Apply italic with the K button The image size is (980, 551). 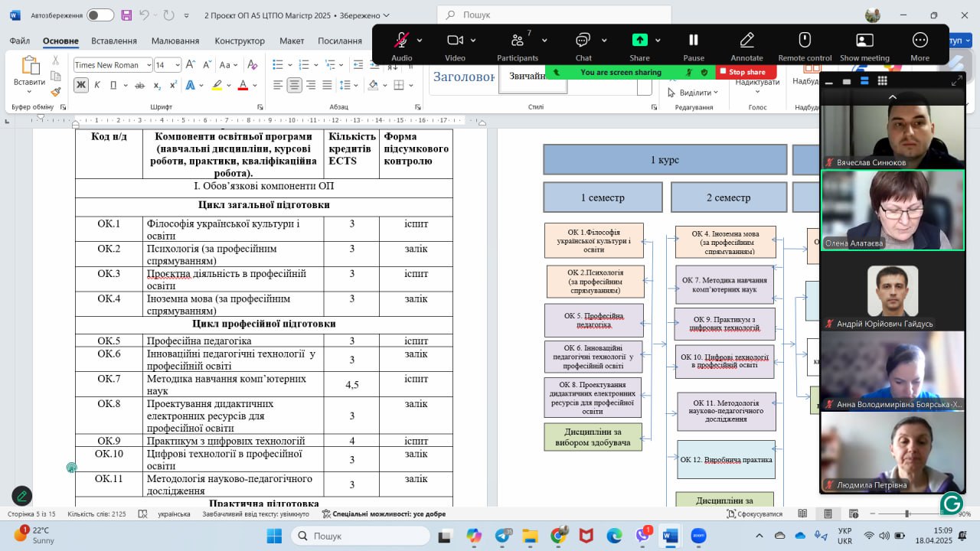tap(97, 85)
